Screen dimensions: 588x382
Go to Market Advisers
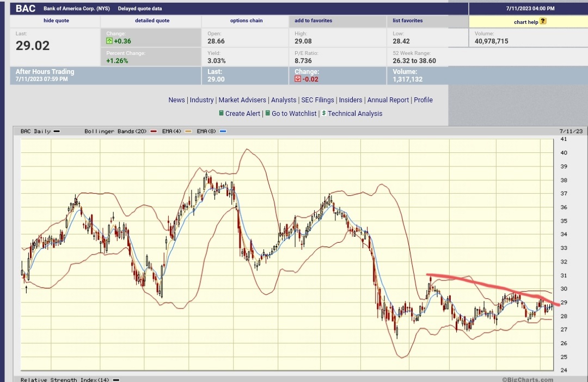click(x=242, y=100)
